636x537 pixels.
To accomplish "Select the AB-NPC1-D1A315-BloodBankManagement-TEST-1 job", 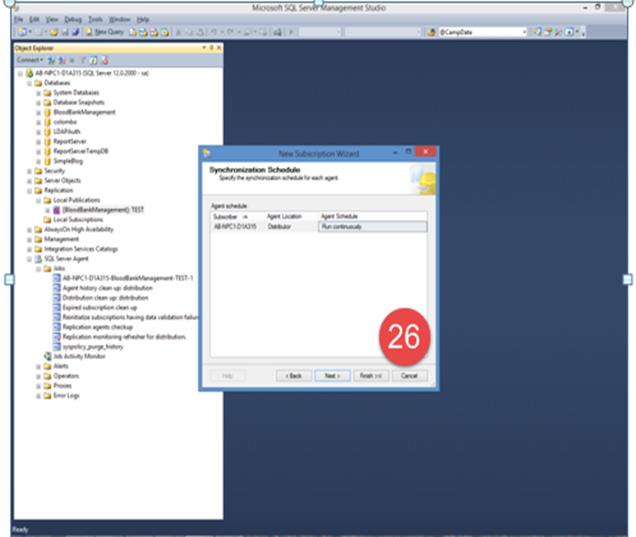I will click(128, 278).
